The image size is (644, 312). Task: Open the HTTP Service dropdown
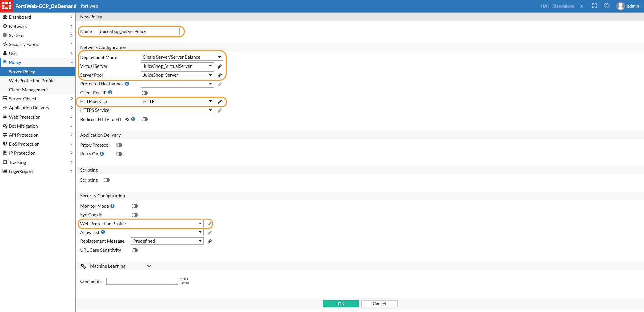[x=177, y=101]
